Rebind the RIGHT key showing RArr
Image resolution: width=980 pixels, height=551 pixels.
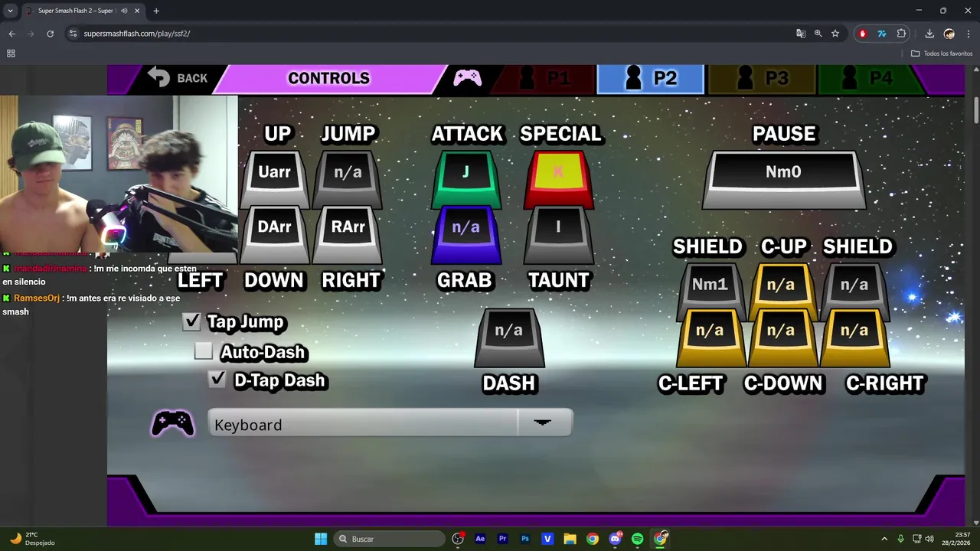[x=348, y=233]
